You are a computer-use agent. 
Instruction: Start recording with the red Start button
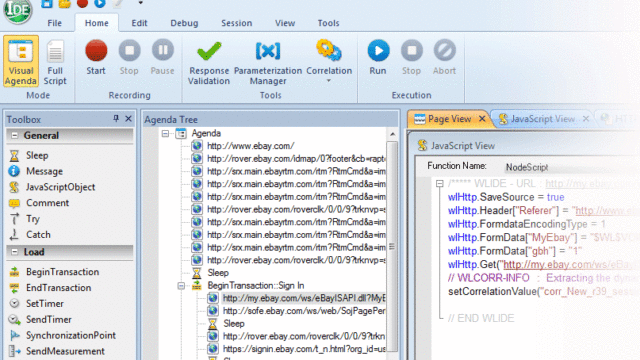[96, 57]
